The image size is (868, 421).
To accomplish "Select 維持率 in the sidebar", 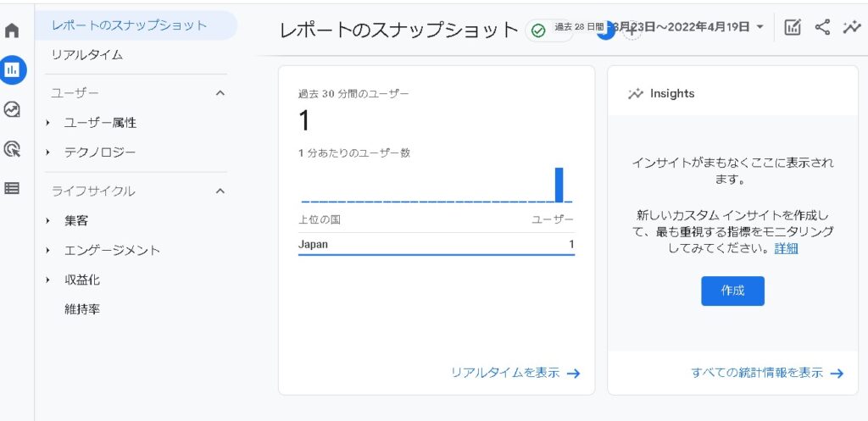I will 82,309.
